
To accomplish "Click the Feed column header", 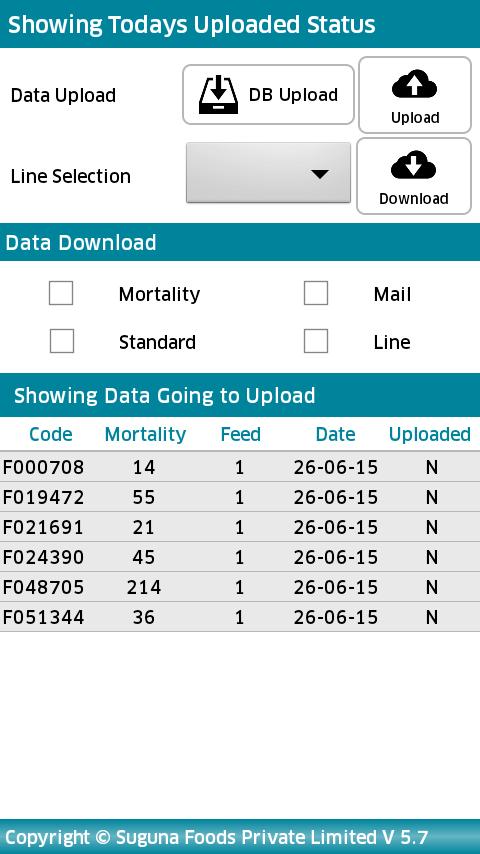I will coord(240,434).
